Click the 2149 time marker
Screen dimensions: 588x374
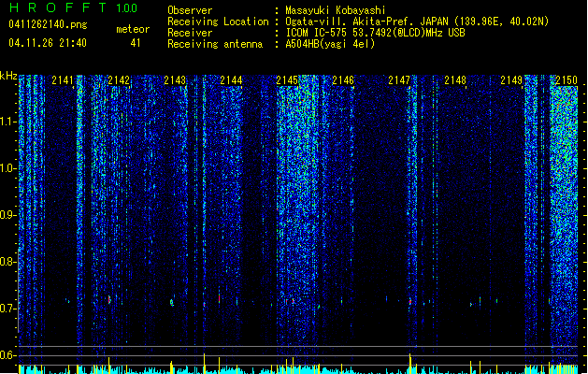(511, 80)
